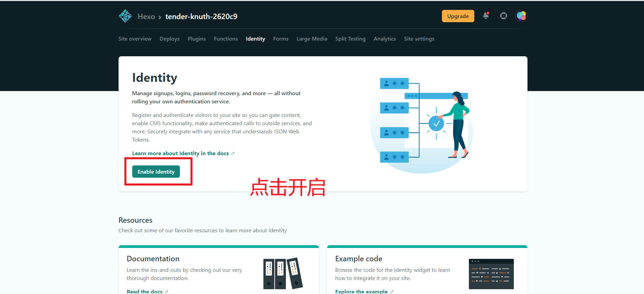Screen dimensions: 644x294
Task: Click the Documentation binders illustration
Action: 283,273
